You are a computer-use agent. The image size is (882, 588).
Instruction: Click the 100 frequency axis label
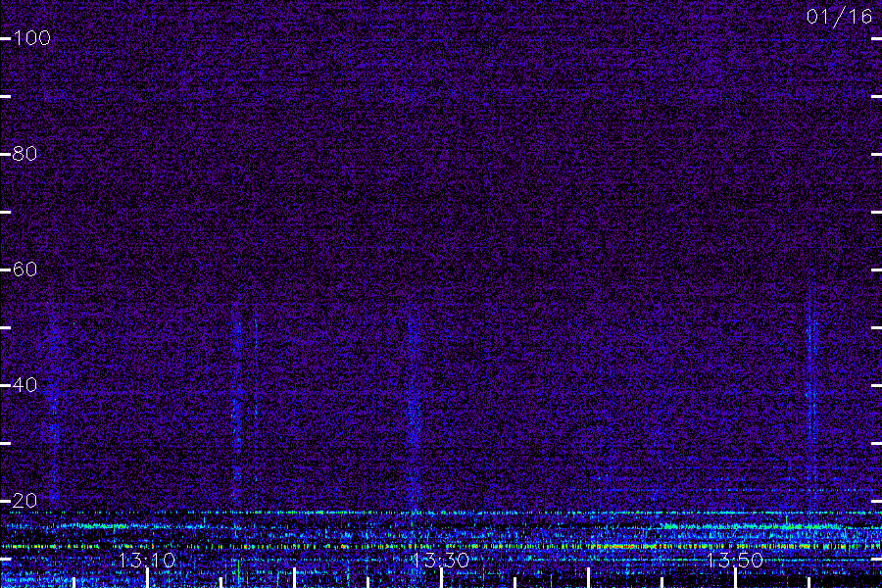31,38
